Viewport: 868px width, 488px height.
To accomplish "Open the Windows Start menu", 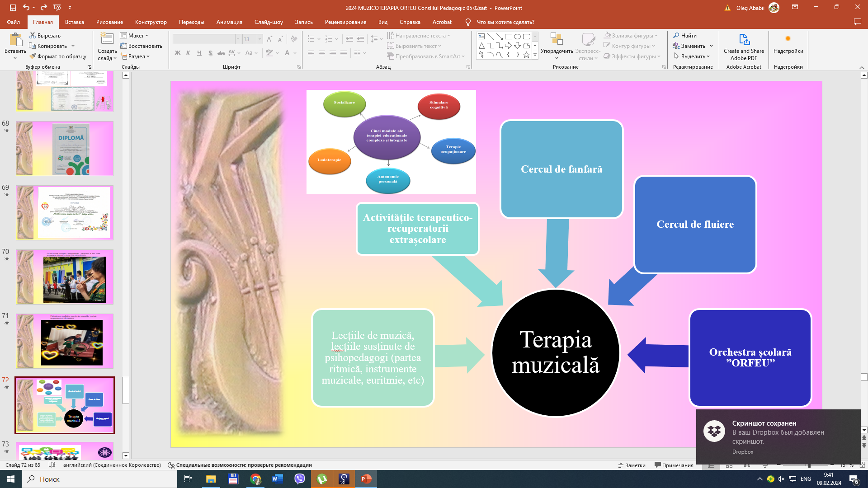I will pyautogui.click(x=11, y=479).
